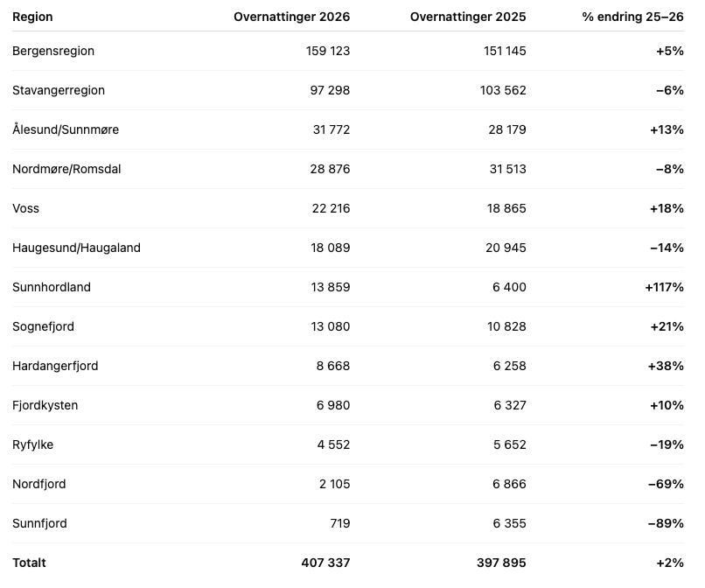
Task: Select the Bergensregion row label
Action: coord(53,51)
